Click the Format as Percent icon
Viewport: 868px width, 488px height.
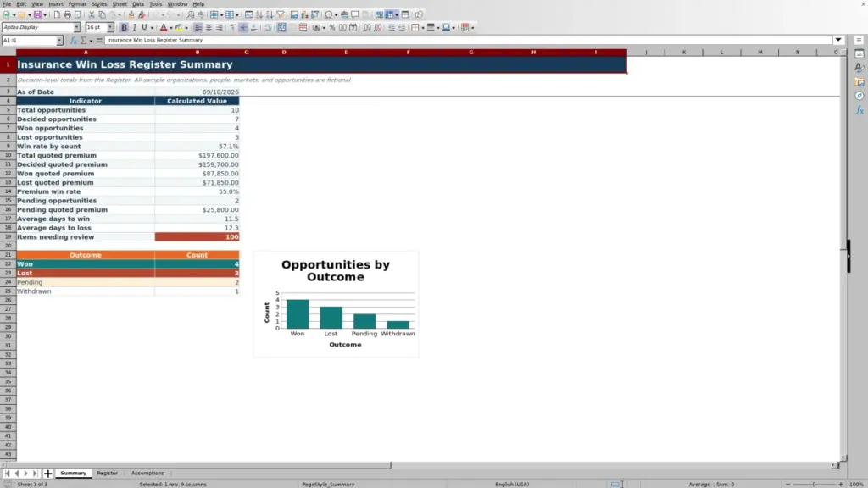[x=332, y=28]
